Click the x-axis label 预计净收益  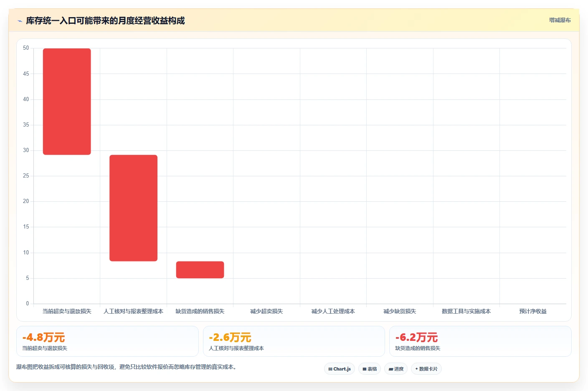pyautogui.click(x=533, y=311)
